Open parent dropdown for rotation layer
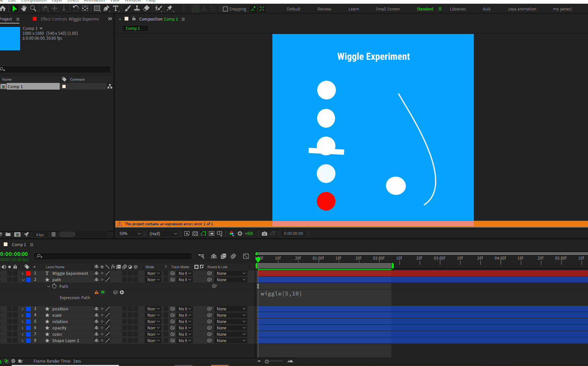 point(231,322)
